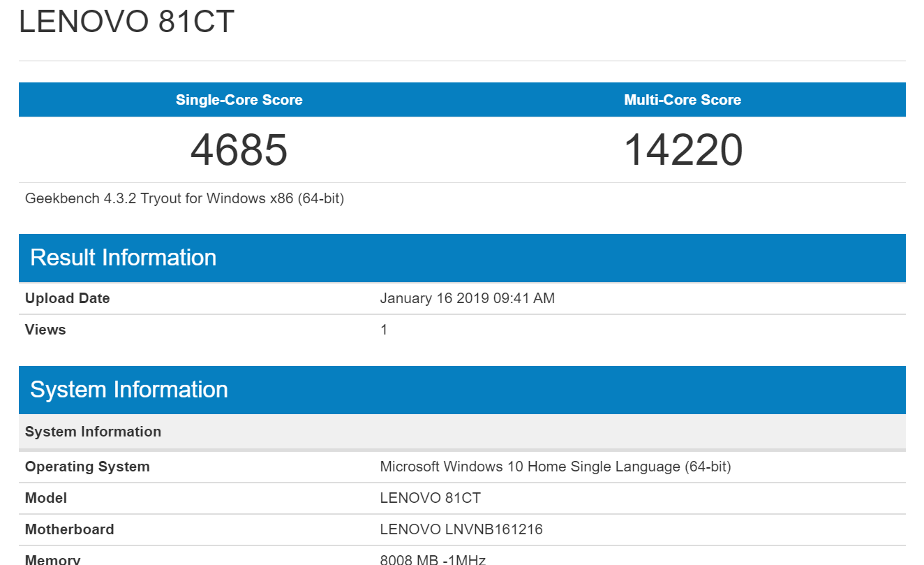Click the Upload Date row label
Viewport: 924px width, 565px height.
(67, 298)
